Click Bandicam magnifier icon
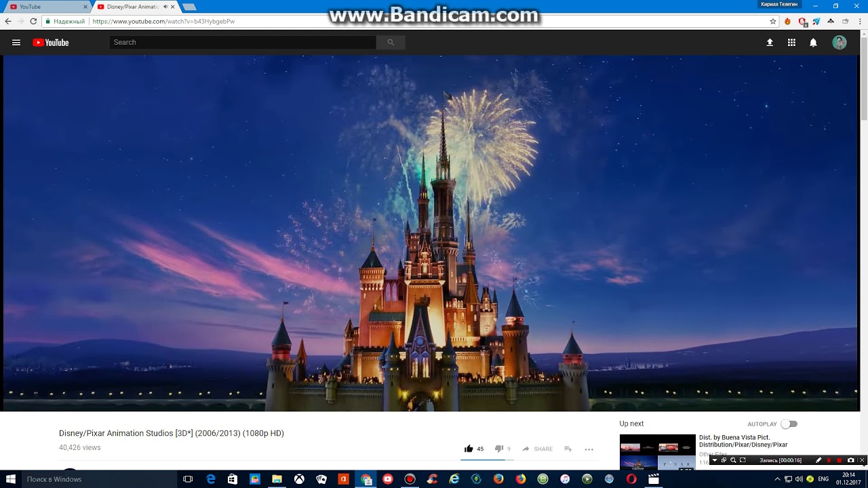 (733, 460)
